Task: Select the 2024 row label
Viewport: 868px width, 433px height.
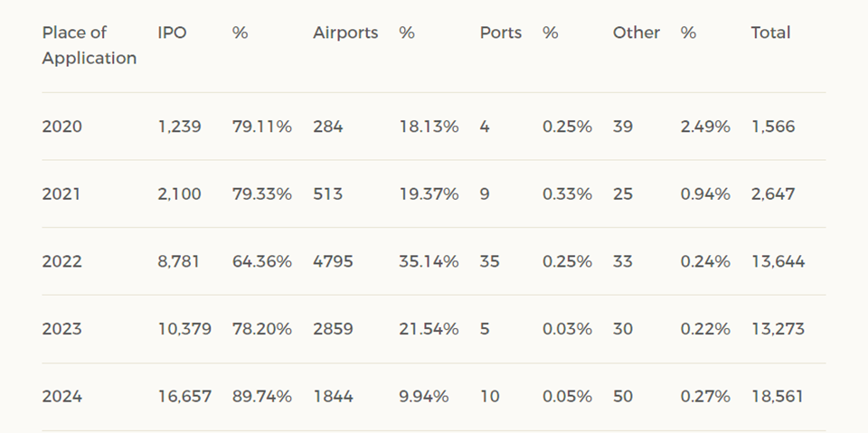Action: (61, 397)
